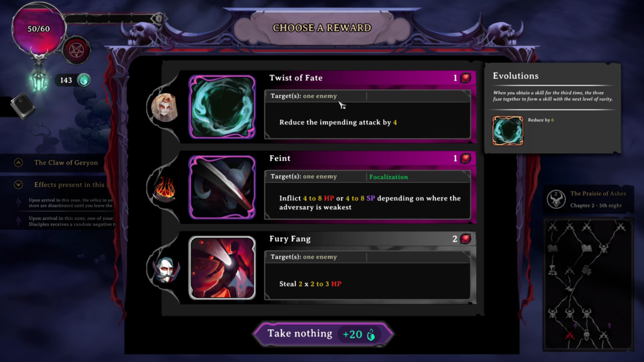Click the 50/60 health orb
This screenshot has width=644, height=362.
[38, 30]
